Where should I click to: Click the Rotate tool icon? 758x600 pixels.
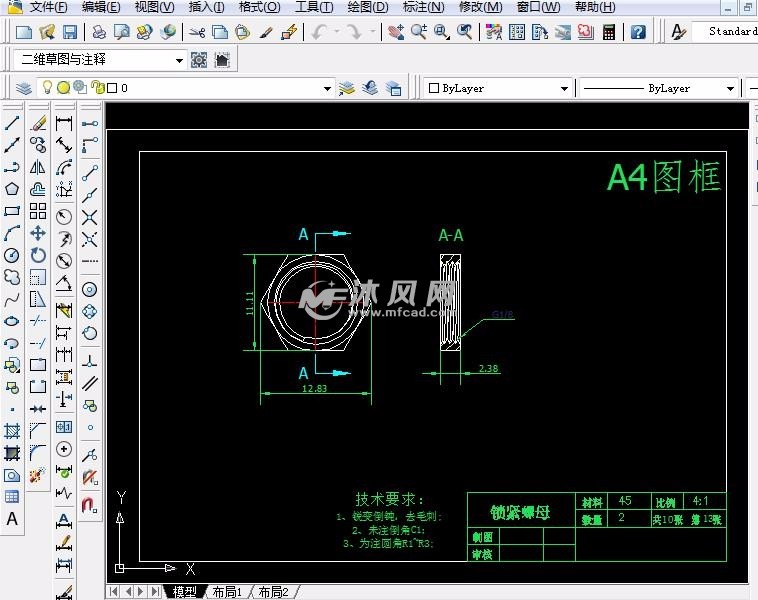(x=38, y=255)
